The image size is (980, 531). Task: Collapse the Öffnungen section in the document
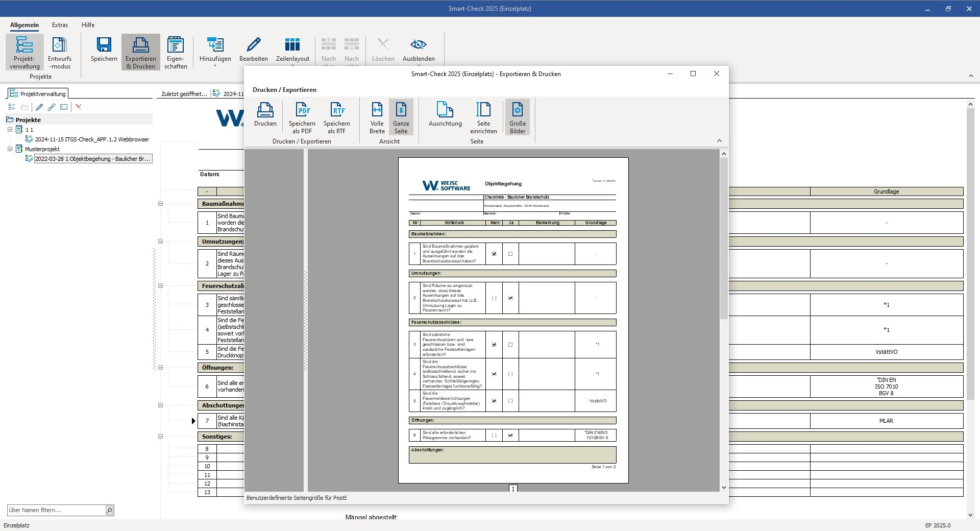160,368
